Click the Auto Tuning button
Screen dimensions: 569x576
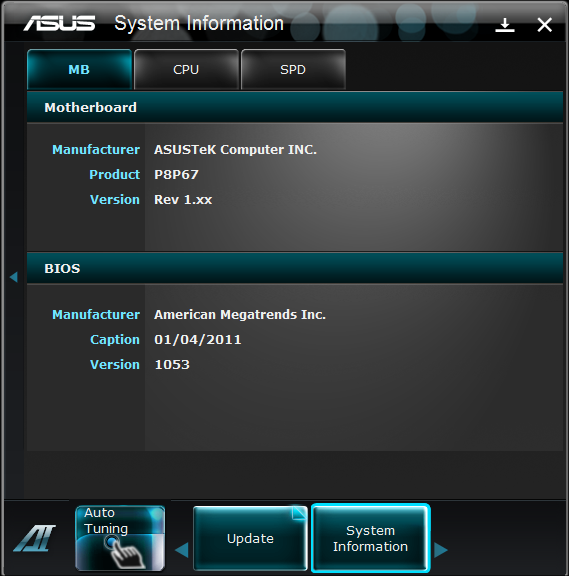point(120,538)
